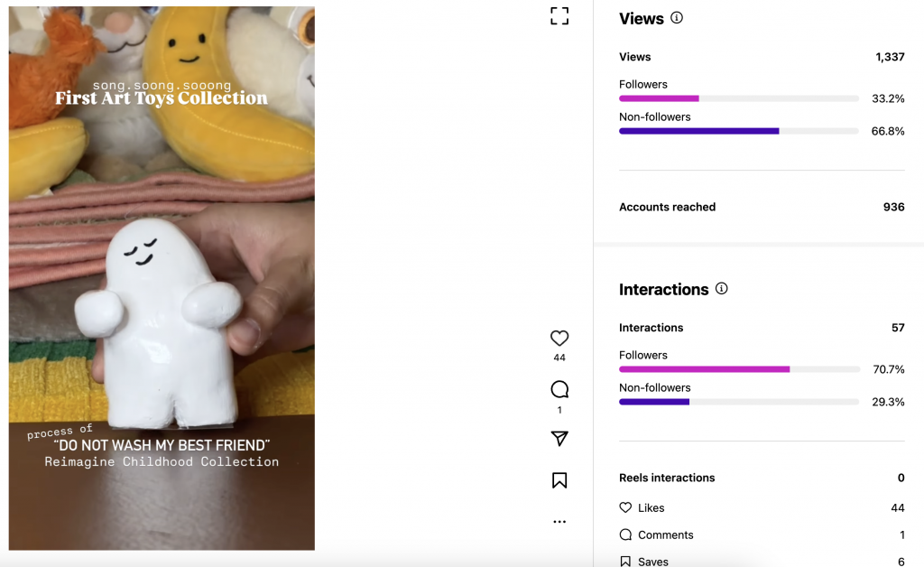
Task: Click the comment count '1' under the bubble beside the video
Action: pyautogui.click(x=559, y=410)
